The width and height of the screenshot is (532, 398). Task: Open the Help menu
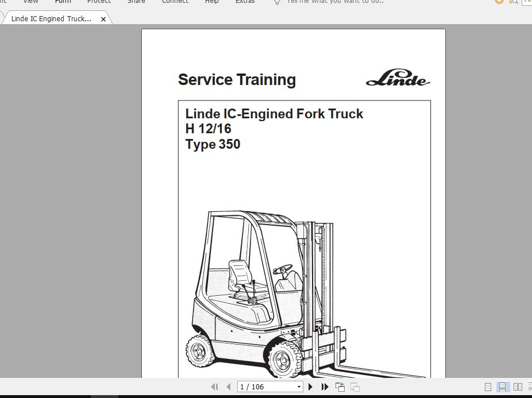click(212, 1)
